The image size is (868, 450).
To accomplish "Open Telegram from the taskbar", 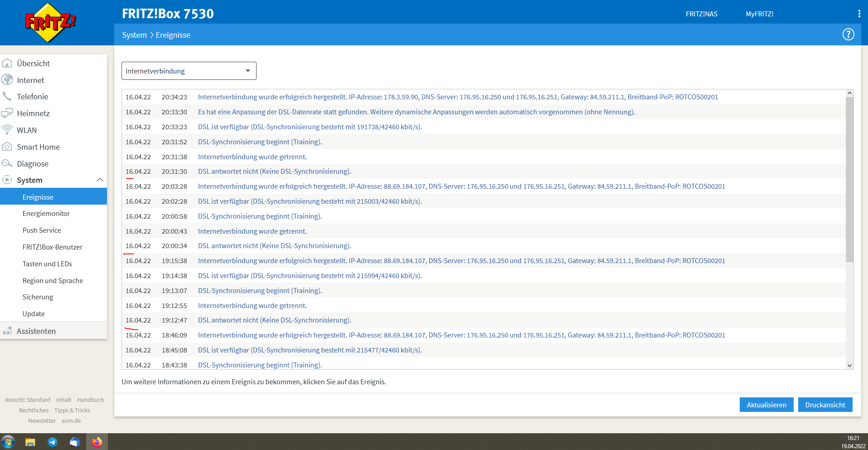I will pos(53,442).
